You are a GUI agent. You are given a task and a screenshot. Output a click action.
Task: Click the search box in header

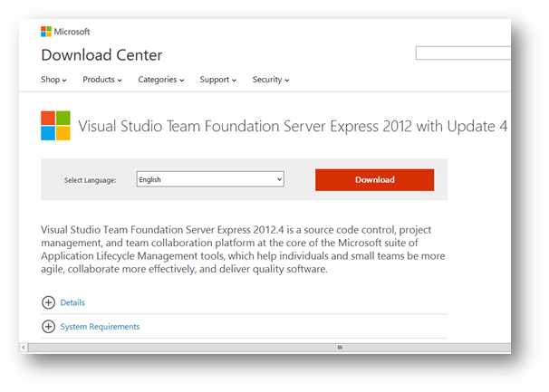[463, 53]
